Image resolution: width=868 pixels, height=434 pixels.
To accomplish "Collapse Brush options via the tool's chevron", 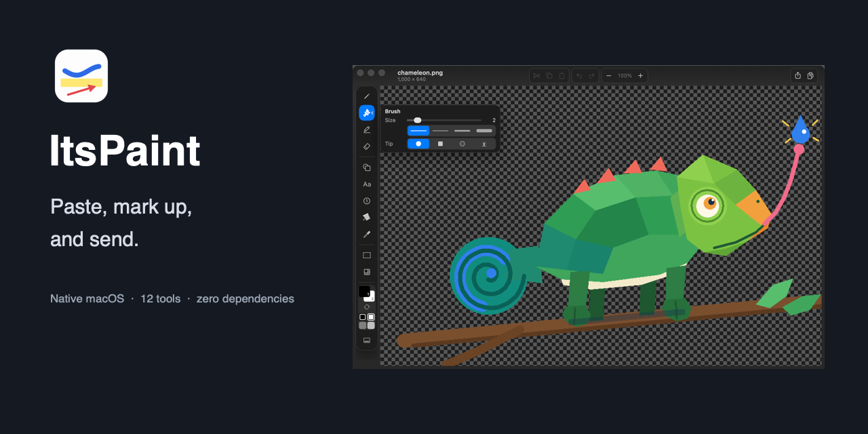I will [372, 113].
